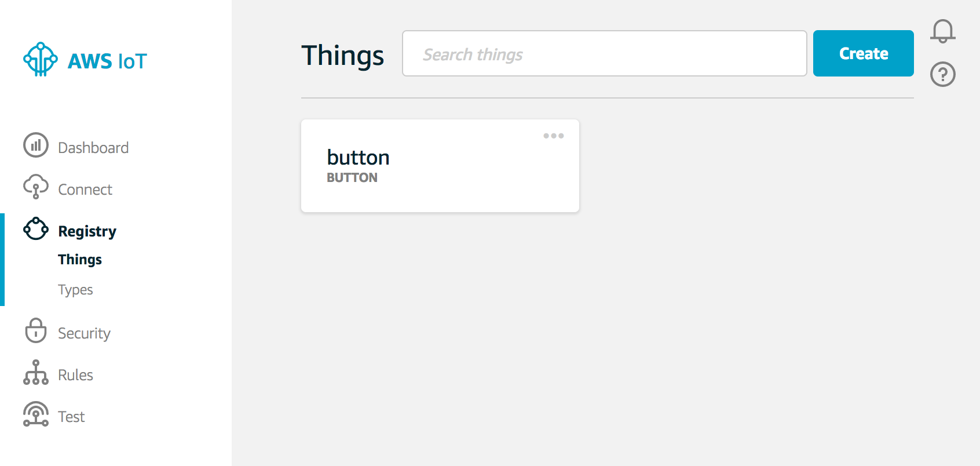Focus the Search things input field
Viewport: 980px width, 466px height.
605,53
